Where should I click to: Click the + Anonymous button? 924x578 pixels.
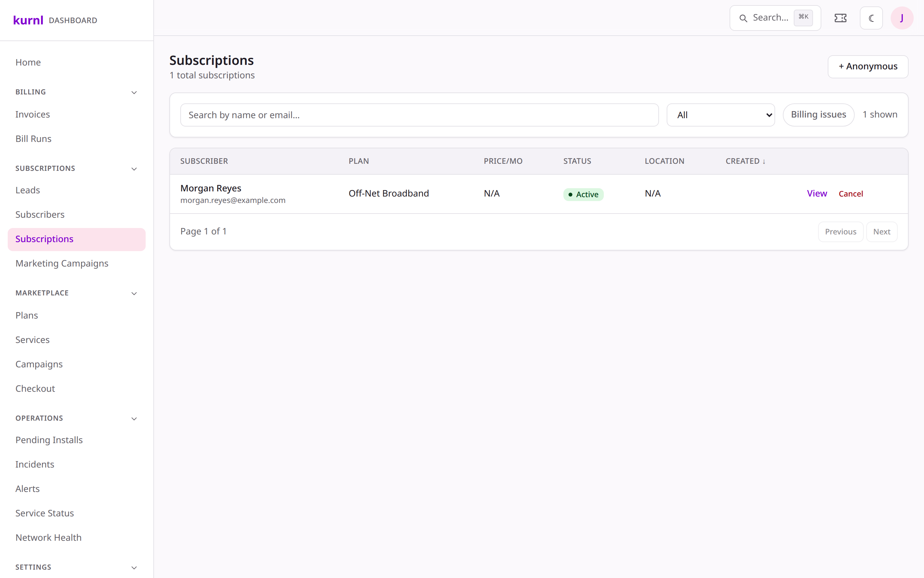pyautogui.click(x=868, y=66)
